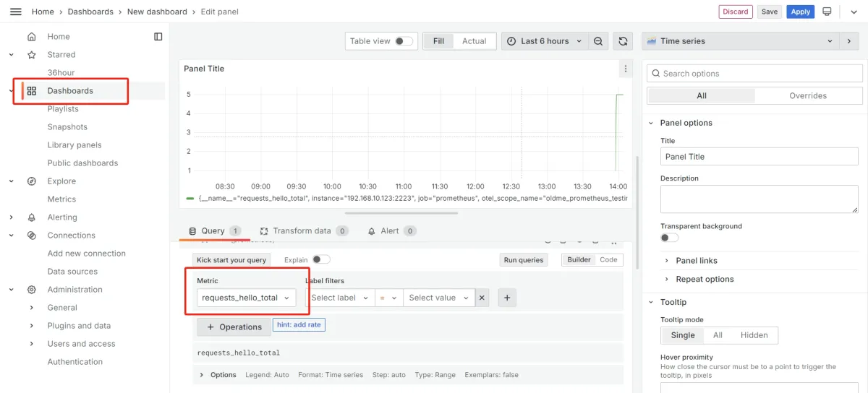
Task: Set Tooltip mode to Single
Action: click(683, 335)
